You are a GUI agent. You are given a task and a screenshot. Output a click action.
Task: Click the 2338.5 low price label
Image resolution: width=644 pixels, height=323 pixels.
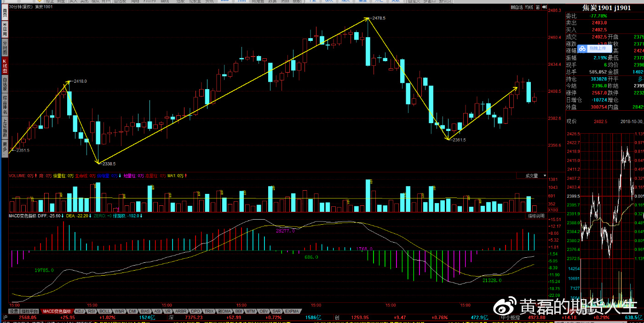pyautogui.click(x=109, y=164)
